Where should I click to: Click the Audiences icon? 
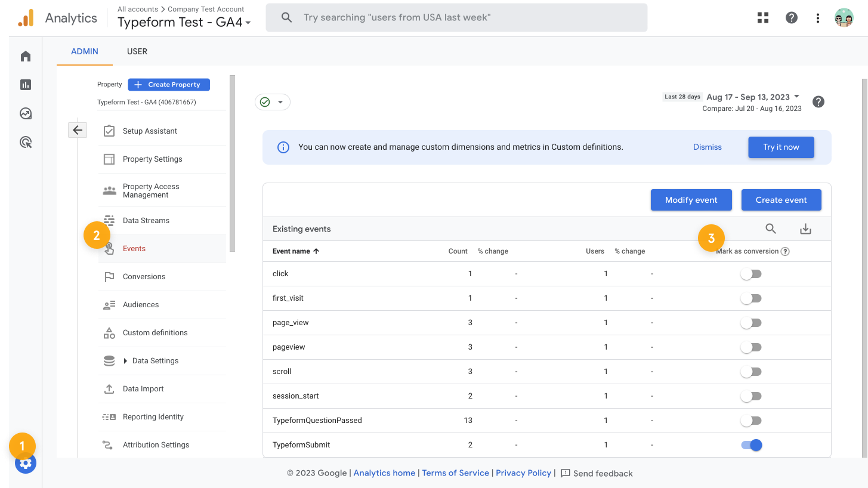109,304
